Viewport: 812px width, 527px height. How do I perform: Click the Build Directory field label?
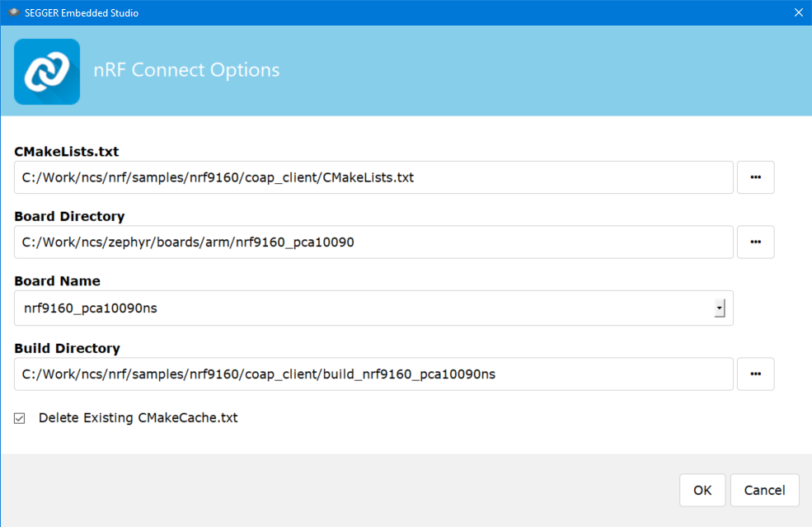pyautogui.click(x=67, y=348)
